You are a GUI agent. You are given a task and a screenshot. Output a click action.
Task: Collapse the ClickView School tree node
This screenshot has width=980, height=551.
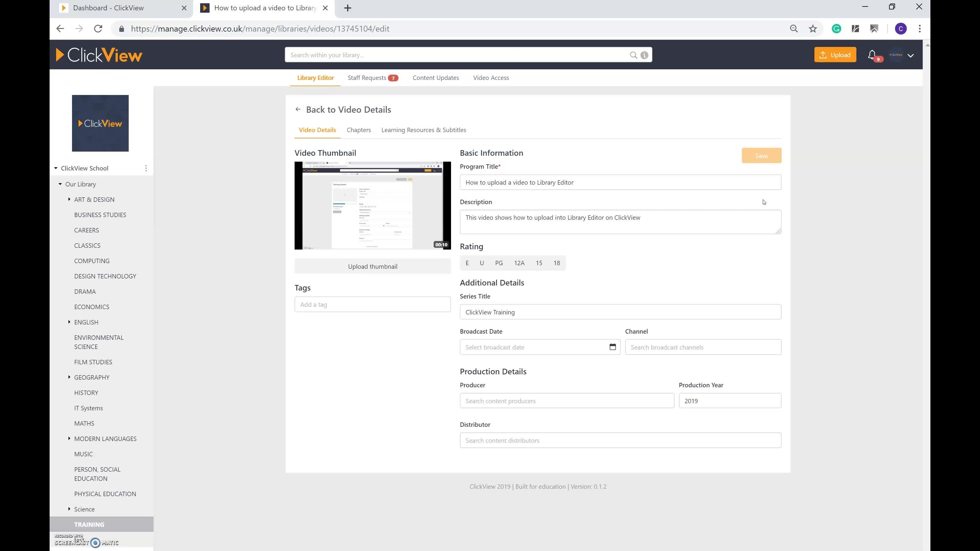tap(56, 168)
